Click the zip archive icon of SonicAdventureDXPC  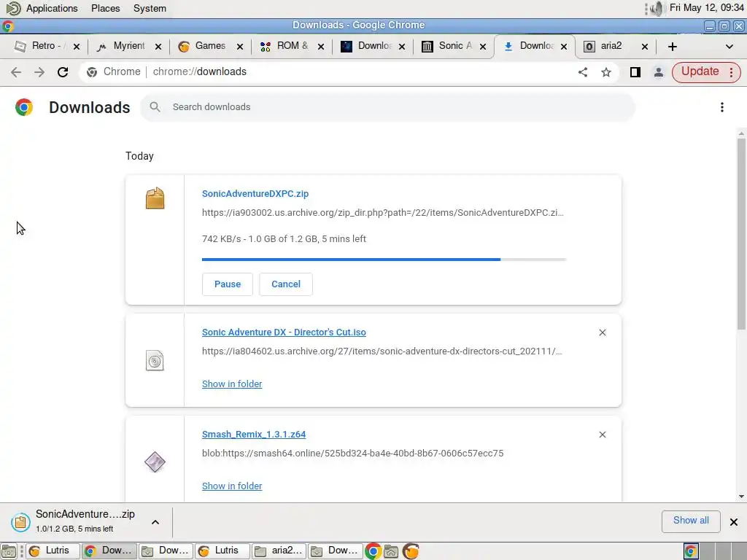tap(155, 198)
